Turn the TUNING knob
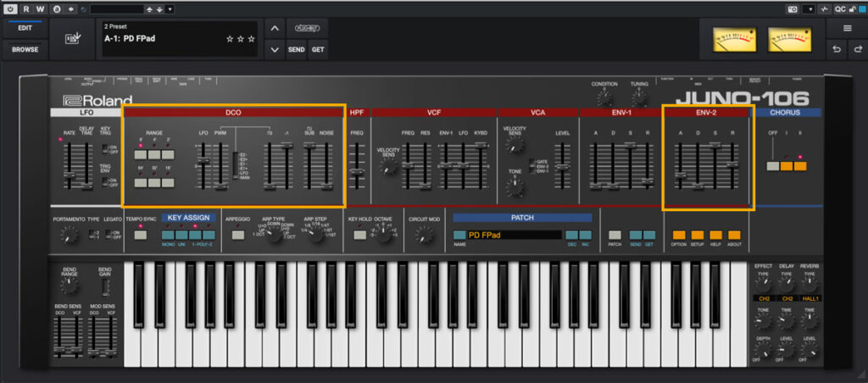868x383 pixels. [x=639, y=99]
